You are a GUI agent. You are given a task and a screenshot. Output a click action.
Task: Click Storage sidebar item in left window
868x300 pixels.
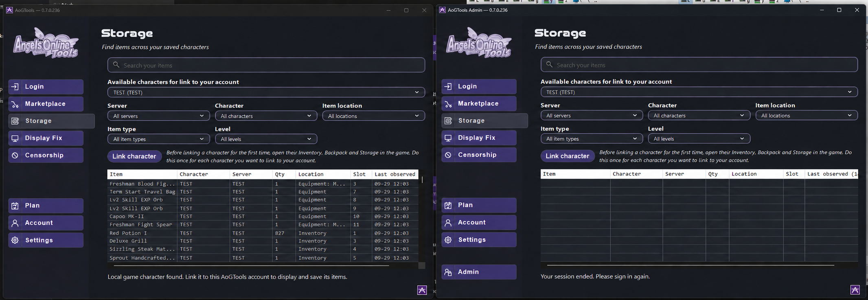coord(52,121)
